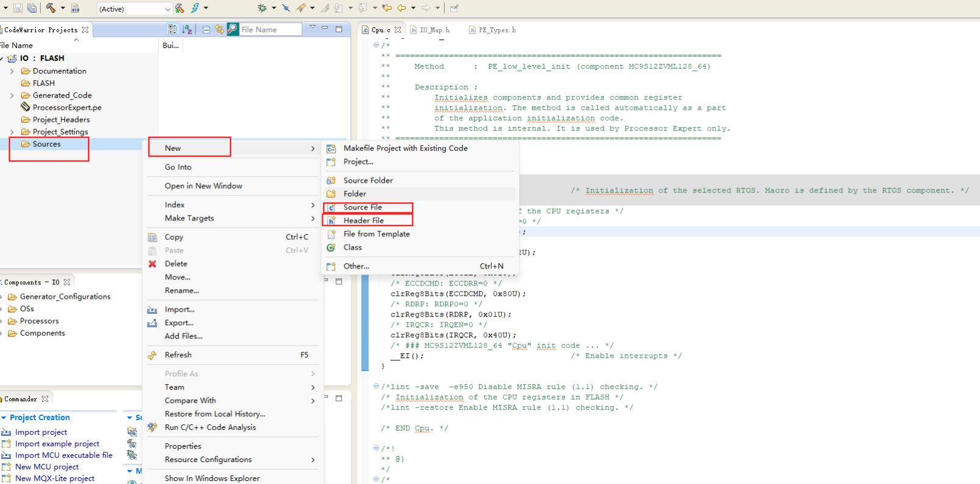Click the binary 010 toolbar icon

click(x=76, y=9)
